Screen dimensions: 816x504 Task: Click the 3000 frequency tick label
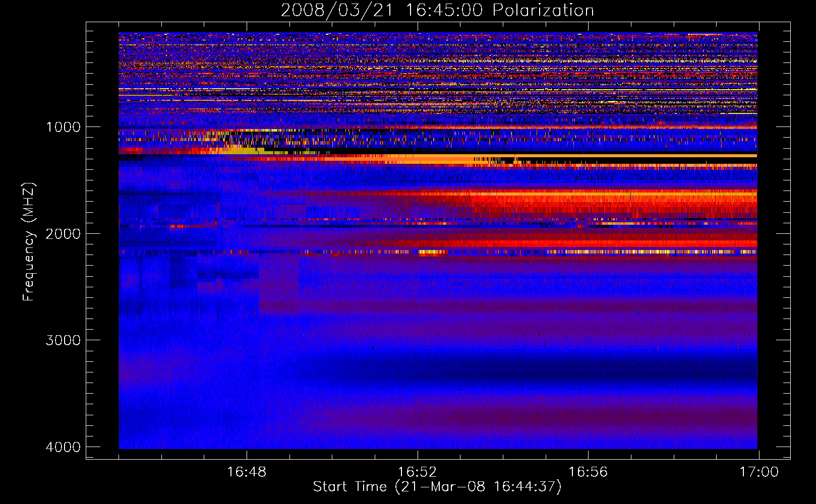point(63,340)
